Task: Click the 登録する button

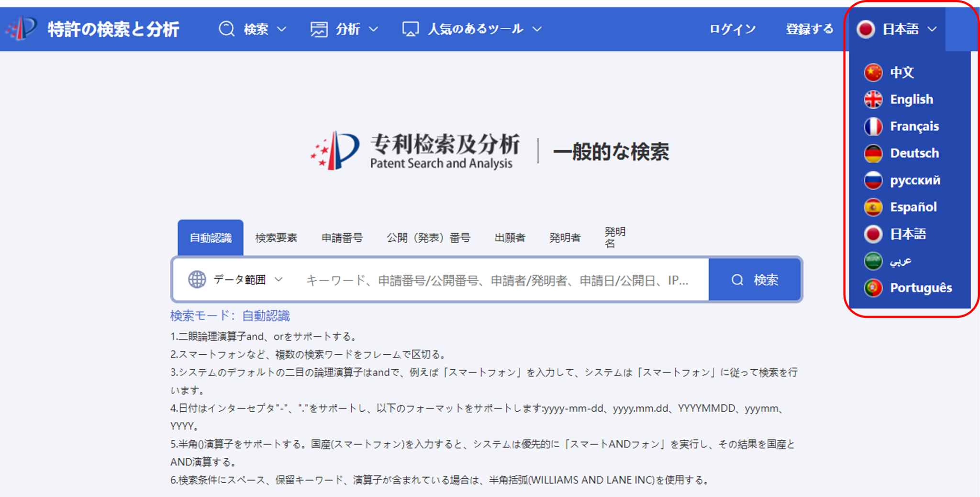Action: pyautogui.click(x=810, y=29)
